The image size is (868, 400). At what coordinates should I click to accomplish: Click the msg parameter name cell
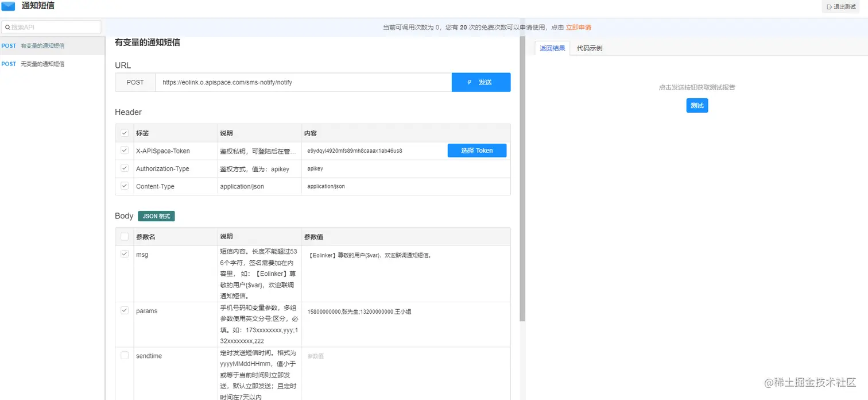[175, 274]
